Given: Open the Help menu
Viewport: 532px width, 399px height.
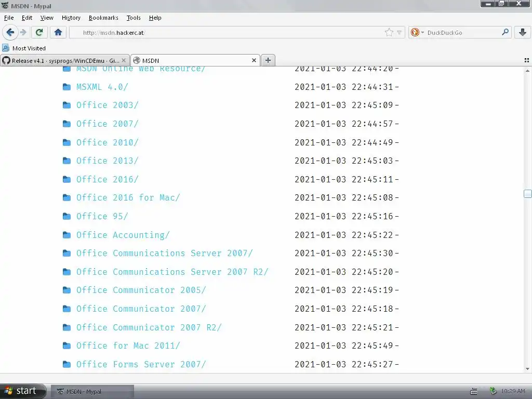Looking at the screenshot, I should 155,18.
